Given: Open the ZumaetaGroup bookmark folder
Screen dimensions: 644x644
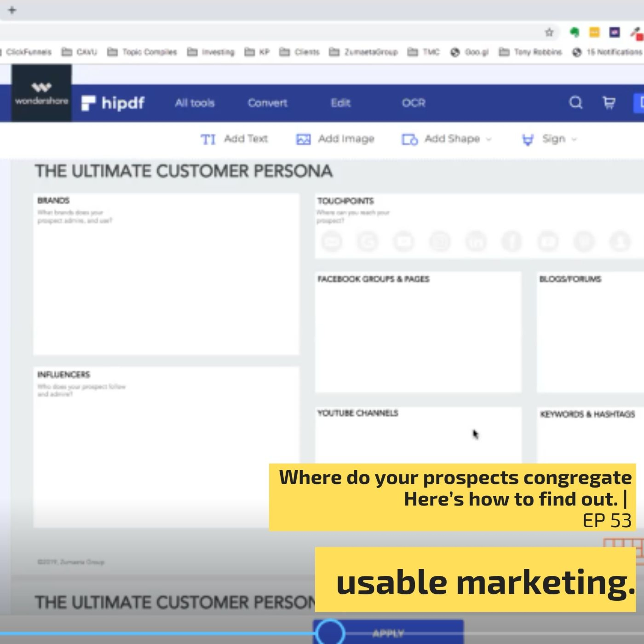Looking at the screenshot, I should (363, 52).
